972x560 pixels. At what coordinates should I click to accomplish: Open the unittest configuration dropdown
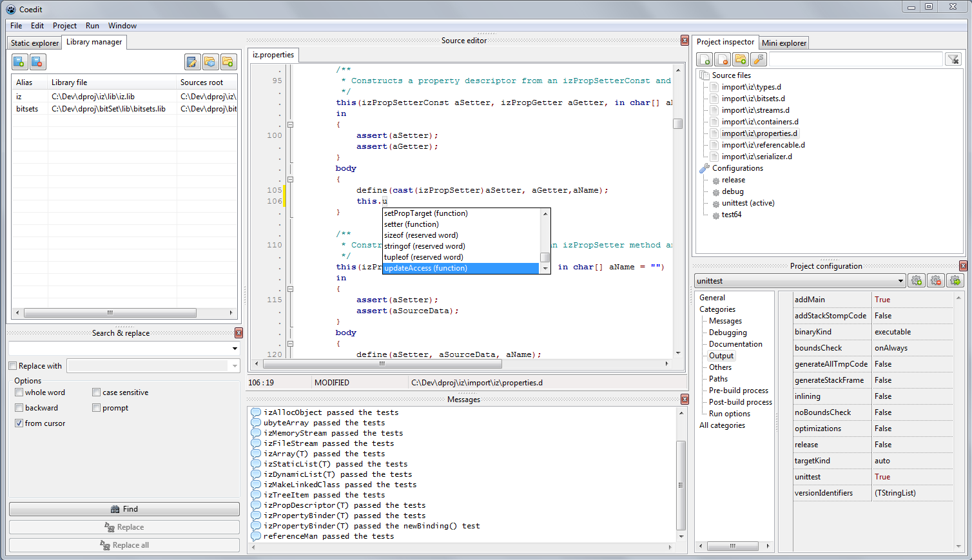point(902,280)
